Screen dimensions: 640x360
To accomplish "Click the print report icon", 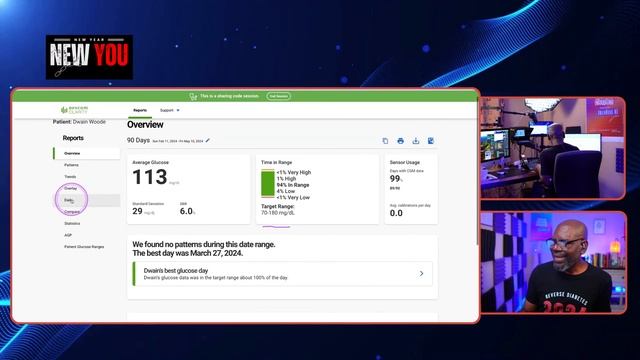I will (400, 141).
